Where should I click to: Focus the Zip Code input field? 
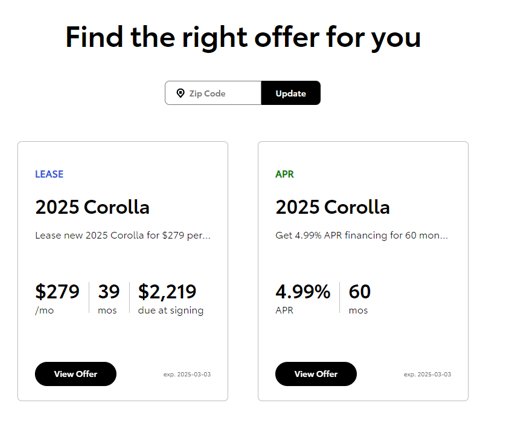click(x=213, y=93)
